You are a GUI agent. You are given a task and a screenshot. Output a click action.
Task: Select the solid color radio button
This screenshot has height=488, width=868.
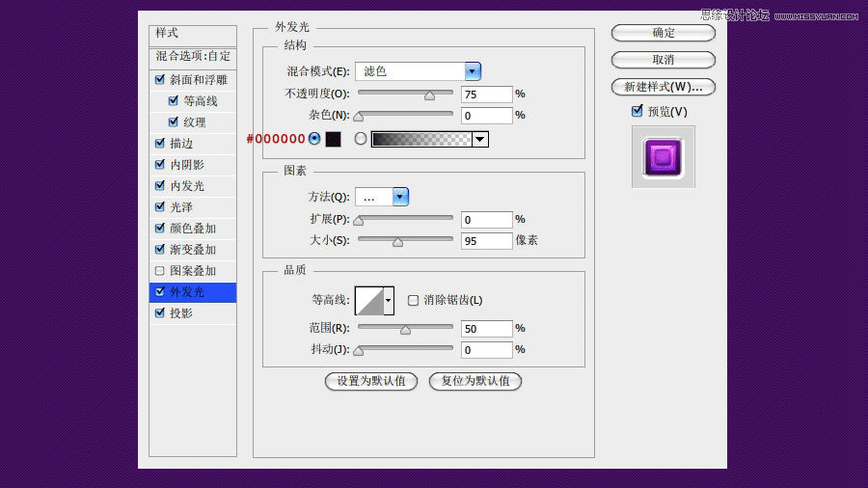tap(314, 138)
